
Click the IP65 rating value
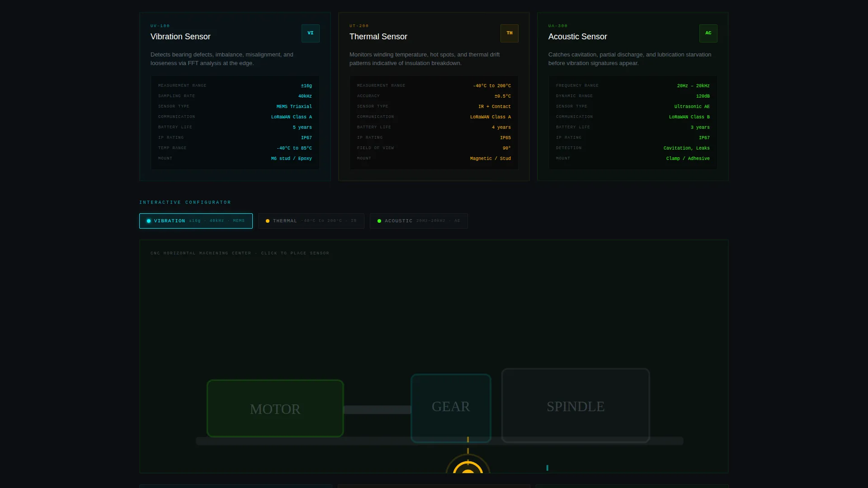(505, 138)
